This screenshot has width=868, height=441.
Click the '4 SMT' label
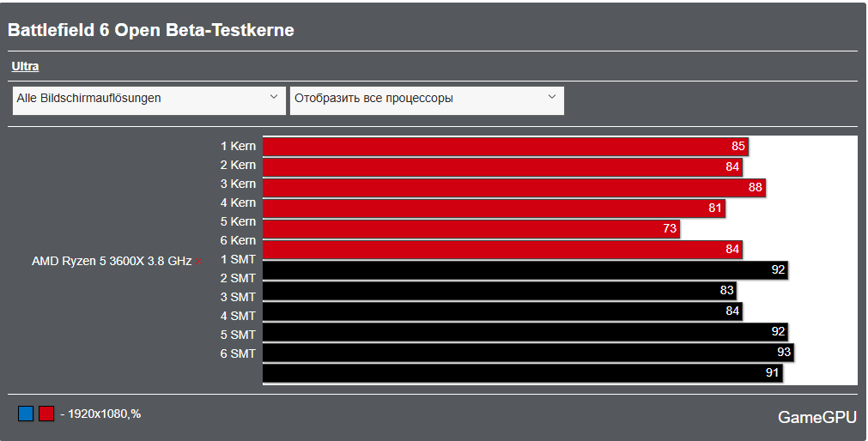[238, 316]
